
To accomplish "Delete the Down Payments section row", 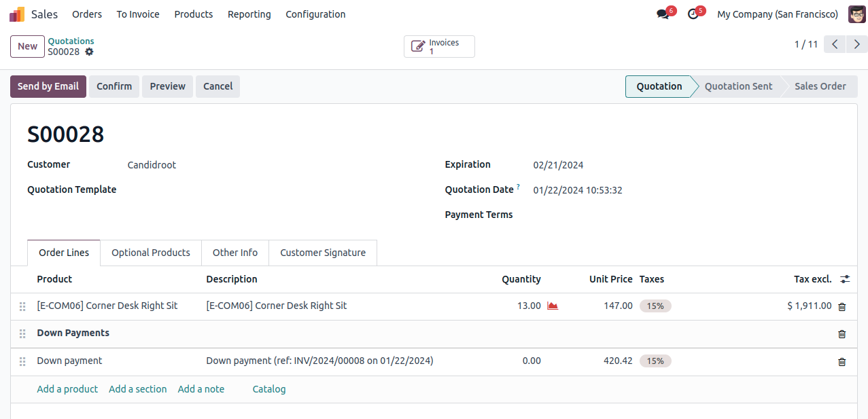I will (x=841, y=334).
